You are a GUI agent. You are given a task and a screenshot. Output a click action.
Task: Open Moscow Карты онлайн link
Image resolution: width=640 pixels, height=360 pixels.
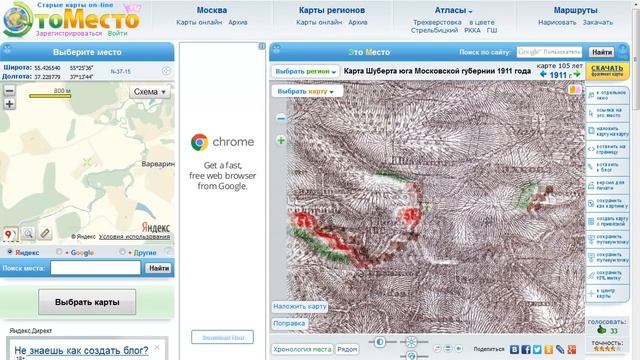click(x=199, y=22)
